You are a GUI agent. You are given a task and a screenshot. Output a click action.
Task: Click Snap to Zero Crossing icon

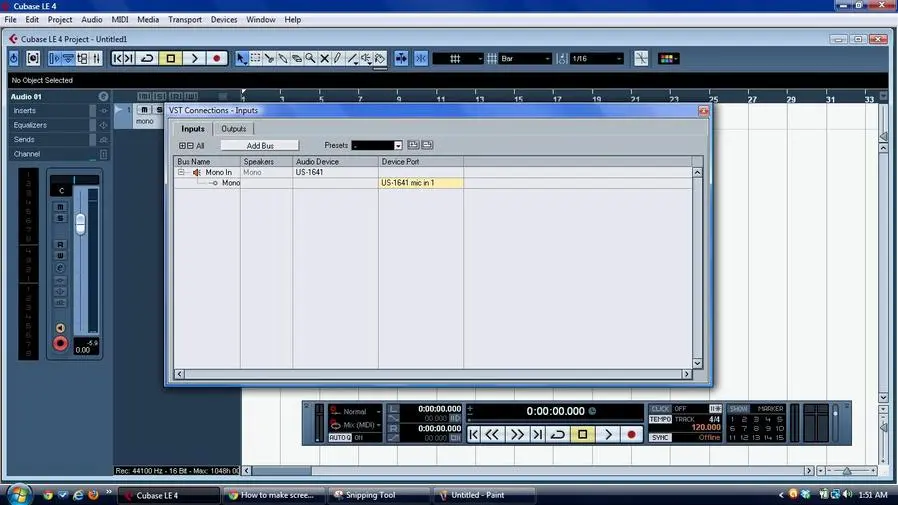pyautogui.click(x=641, y=58)
